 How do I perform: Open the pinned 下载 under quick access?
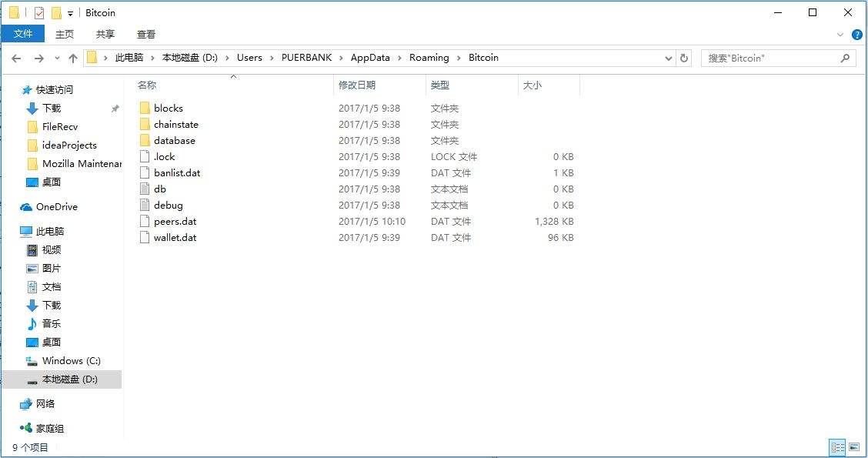(x=52, y=108)
